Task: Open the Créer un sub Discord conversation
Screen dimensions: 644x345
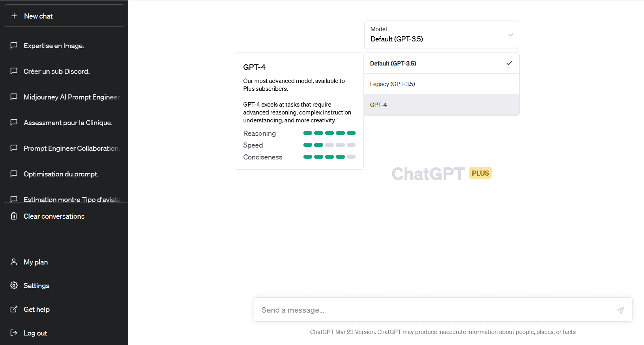Action: [x=64, y=71]
